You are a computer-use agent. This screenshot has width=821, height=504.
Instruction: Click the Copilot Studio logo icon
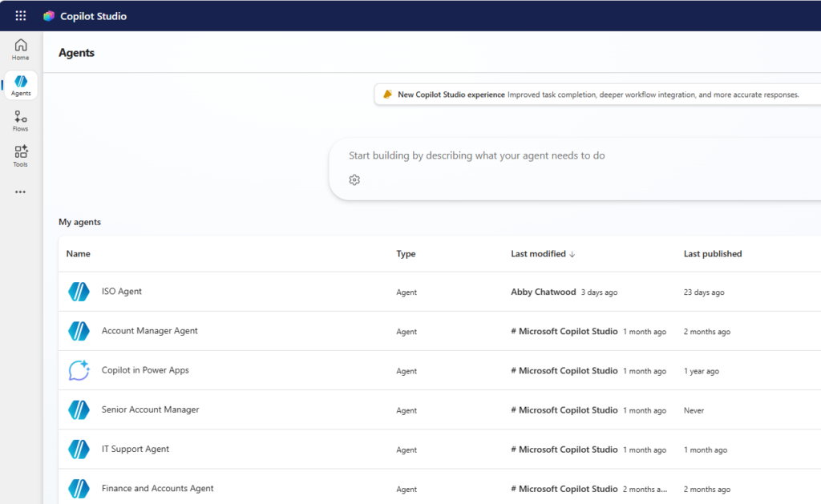coord(49,16)
